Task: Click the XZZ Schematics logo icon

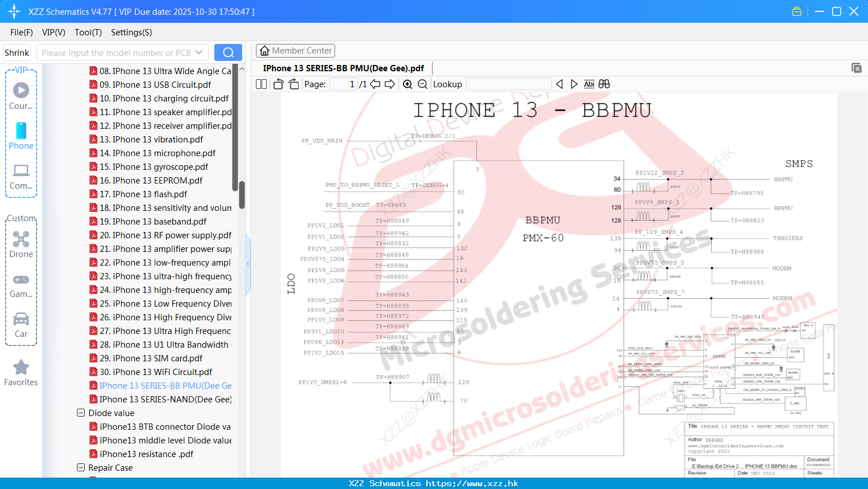Action: [x=14, y=11]
